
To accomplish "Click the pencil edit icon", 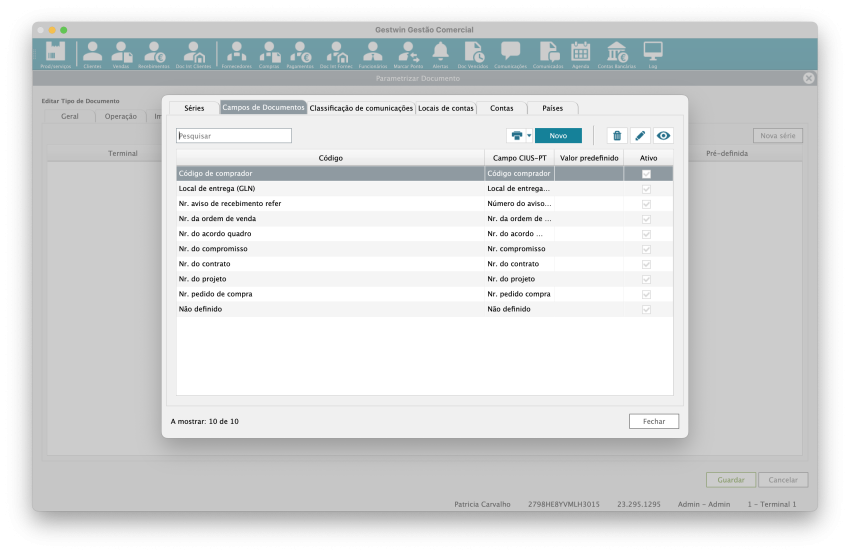I will coord(640,136).
